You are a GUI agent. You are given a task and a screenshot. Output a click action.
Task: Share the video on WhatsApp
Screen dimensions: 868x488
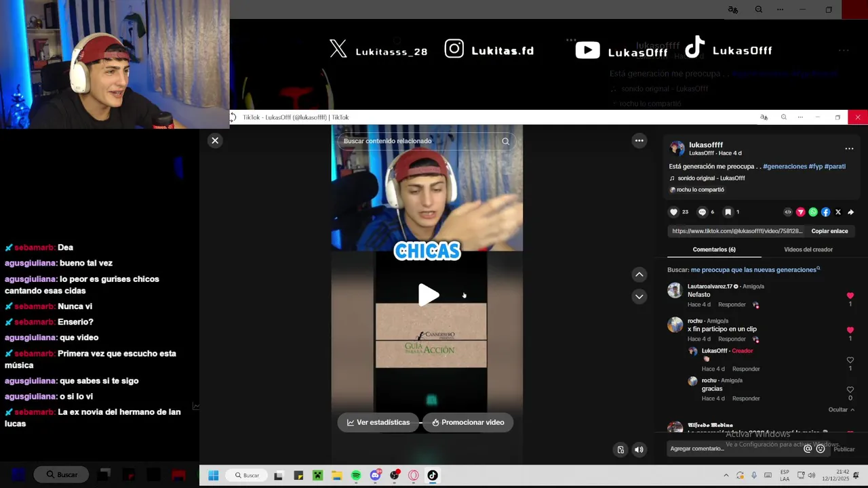[x=813, y=212]
